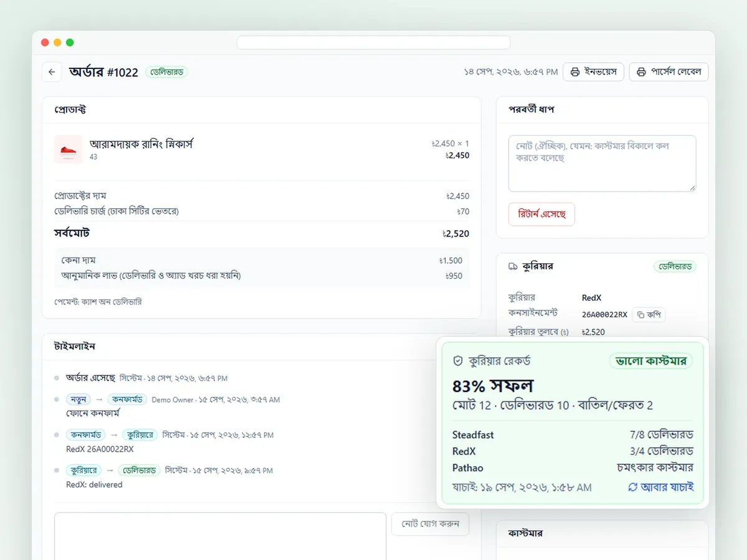Select product name আরামদায়ক রানিং স্নিকার্স
The height and width of the screenshot is (560, 747).
pyautogui.click(x=142, y=144)
